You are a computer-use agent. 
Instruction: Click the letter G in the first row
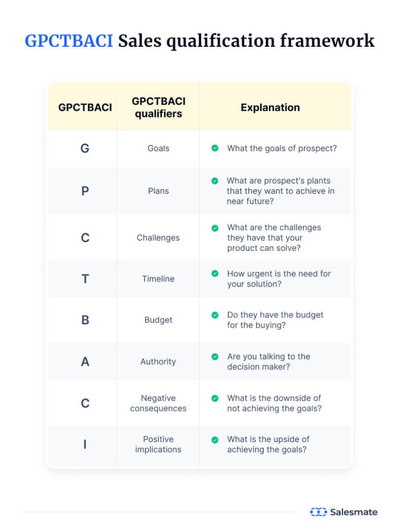click(x=85, y=148)
